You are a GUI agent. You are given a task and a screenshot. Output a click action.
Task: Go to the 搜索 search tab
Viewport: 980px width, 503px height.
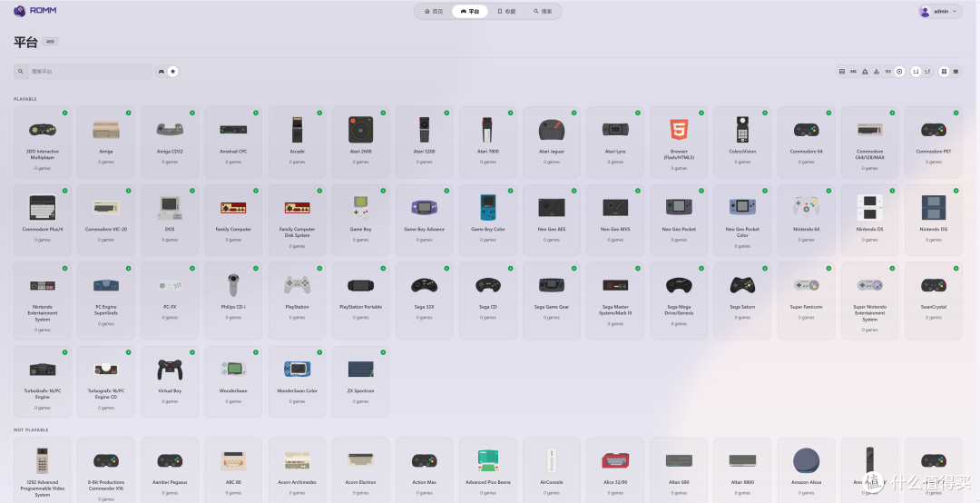pyautogui.click(x=543, y=11)
